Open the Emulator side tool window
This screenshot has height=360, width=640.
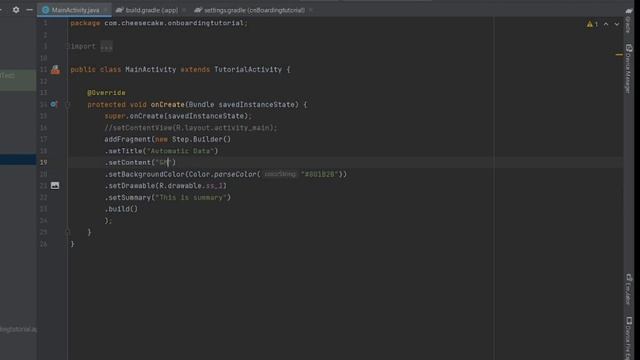(x=629, y=289)
